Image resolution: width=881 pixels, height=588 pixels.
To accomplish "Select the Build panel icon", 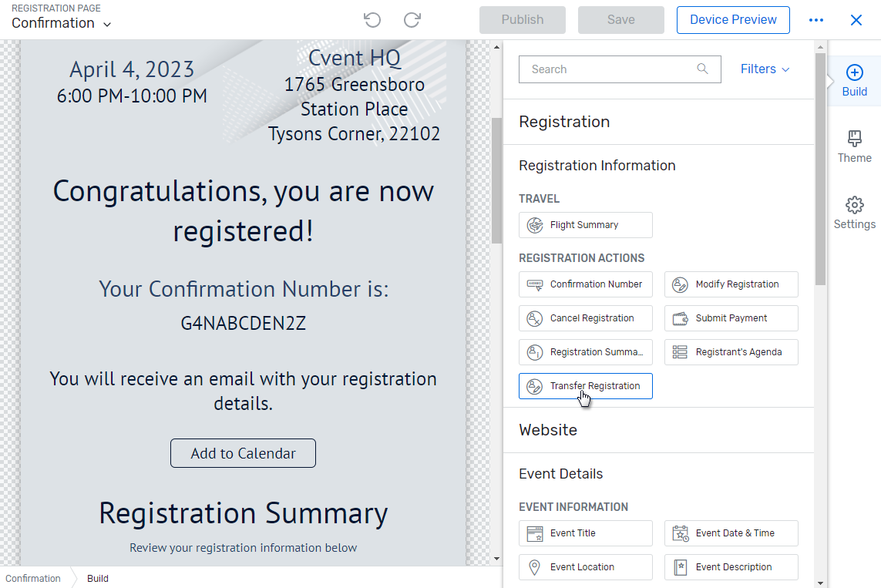I will pyautogui.click(x=854, y=80).
